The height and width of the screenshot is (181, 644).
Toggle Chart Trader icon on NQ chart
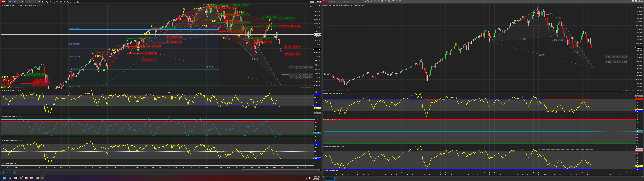386,1
